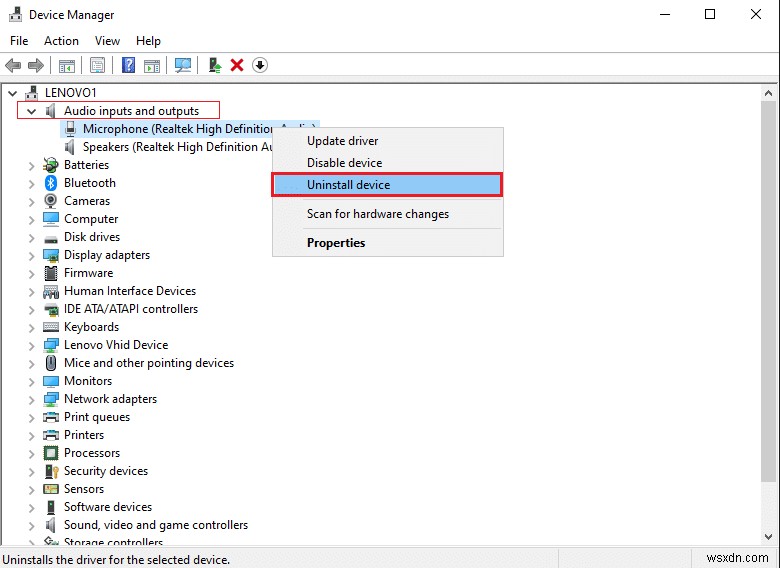Select the Microphone (Realtek High Definition) device
780x568 pixels.
click(x=178, y=129)
